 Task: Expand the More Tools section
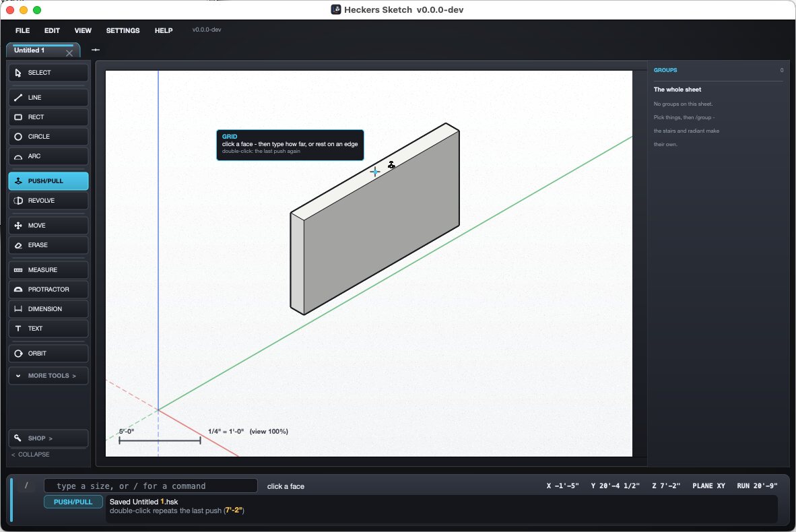48,376
